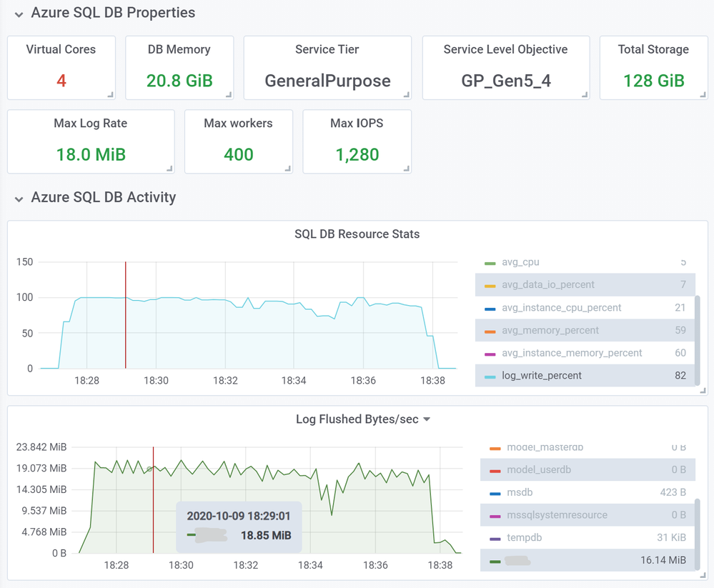Click the 1,280 Max IOPS value
This screenshot has height=588, width=714.
tap(357, 154)
